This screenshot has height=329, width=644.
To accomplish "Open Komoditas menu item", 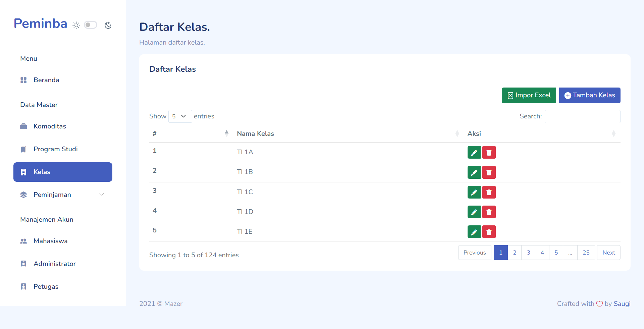I will coord(63,126).
